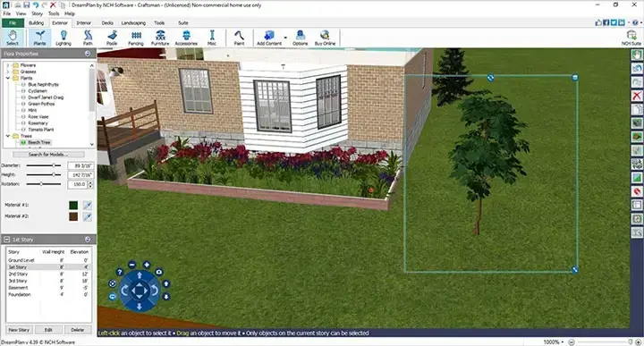This screenshot has width=644, height=346.
Task: Expand the Grasses folder
Action: click(8, 72)
